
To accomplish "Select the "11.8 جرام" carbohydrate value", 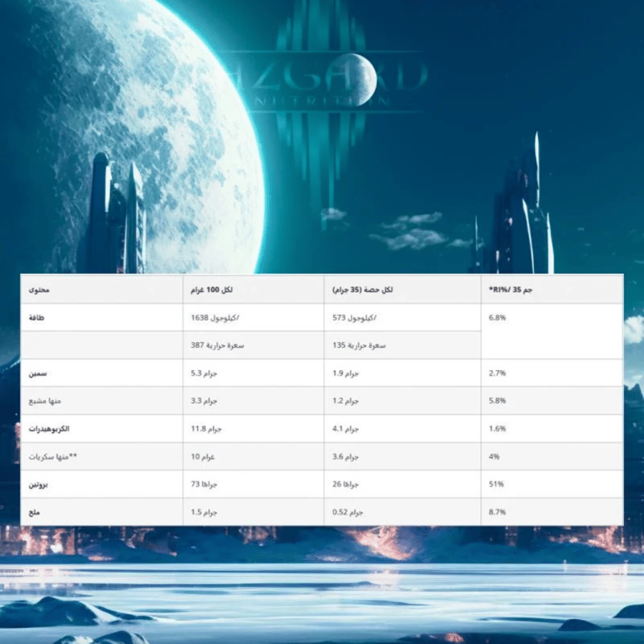I will tap(206, 429).
